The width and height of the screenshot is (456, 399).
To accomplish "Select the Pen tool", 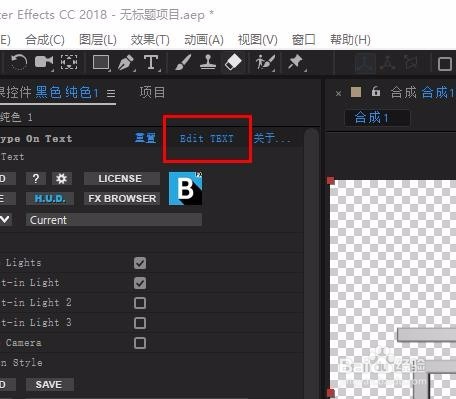I will 126,62.
